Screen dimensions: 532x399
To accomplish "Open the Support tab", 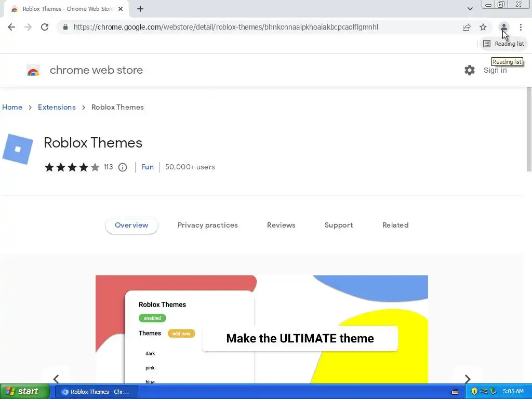I will tap(339, 225).
